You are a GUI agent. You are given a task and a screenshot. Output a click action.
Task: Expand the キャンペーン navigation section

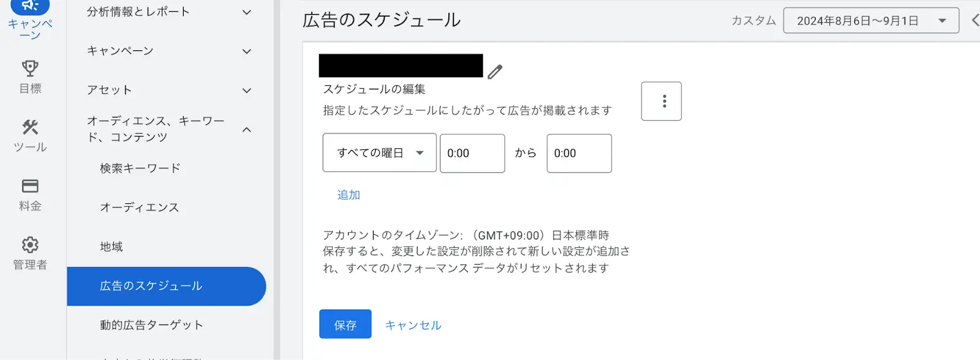pos(246,51)
